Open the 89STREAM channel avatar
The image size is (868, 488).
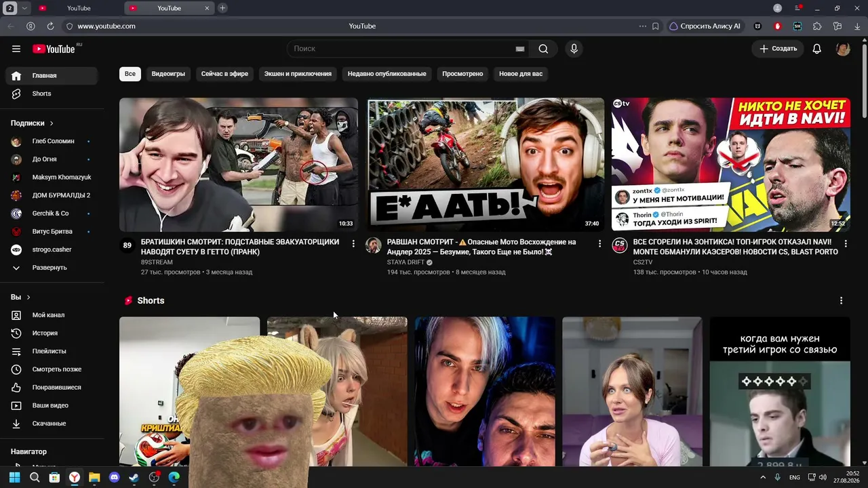coord(127,245)
